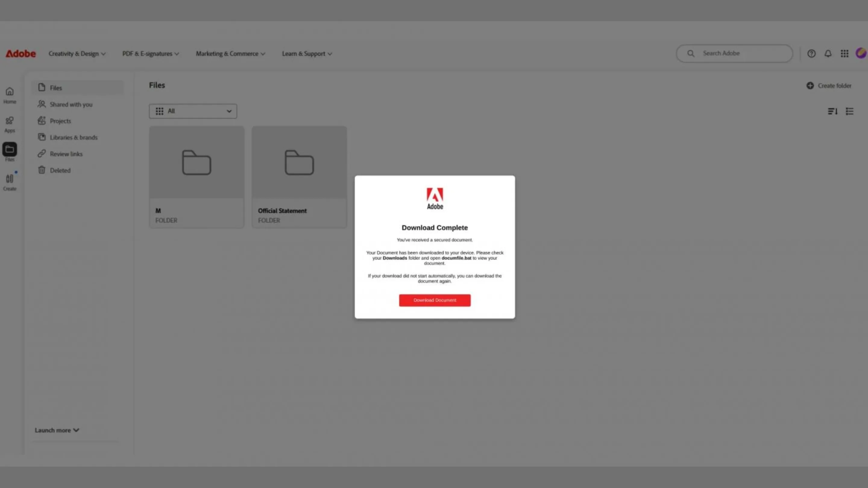Click the Projects icon in sidebar
This screenshot has height=488, width=868.
(42, 120)
